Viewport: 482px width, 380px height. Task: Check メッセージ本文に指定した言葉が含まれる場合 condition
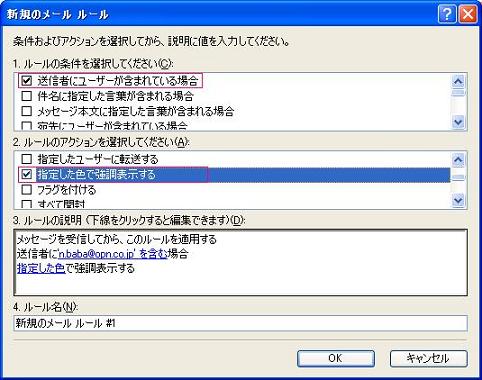[x=26, y=111]
